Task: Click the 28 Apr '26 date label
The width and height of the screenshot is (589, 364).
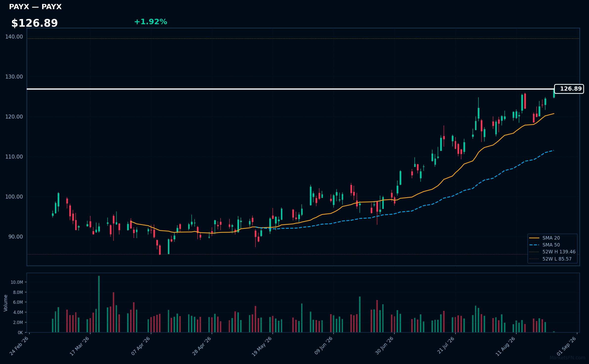Action: click(x=202, y=346)
